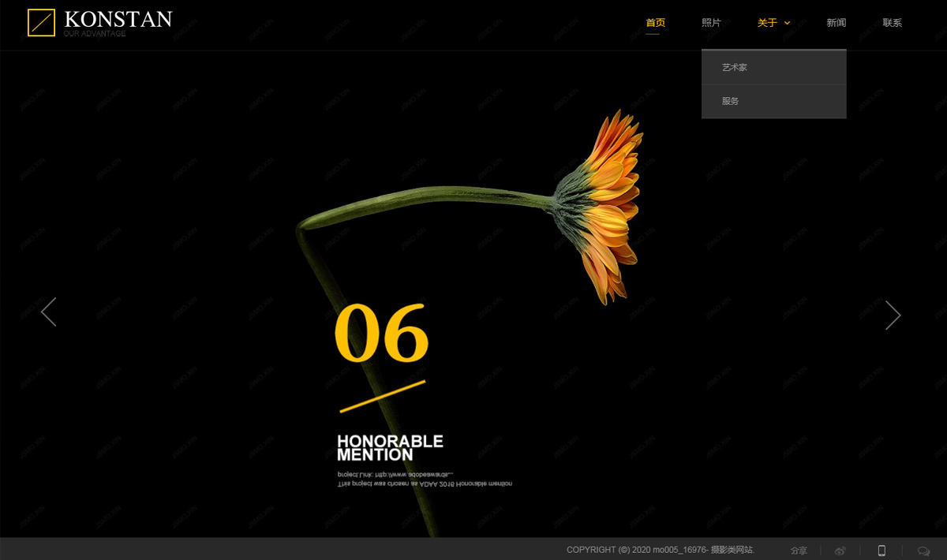This screenshot has height=560, width=947.
Task: Click the chat bubbles icon in footer
Action: tap(923, 551)
